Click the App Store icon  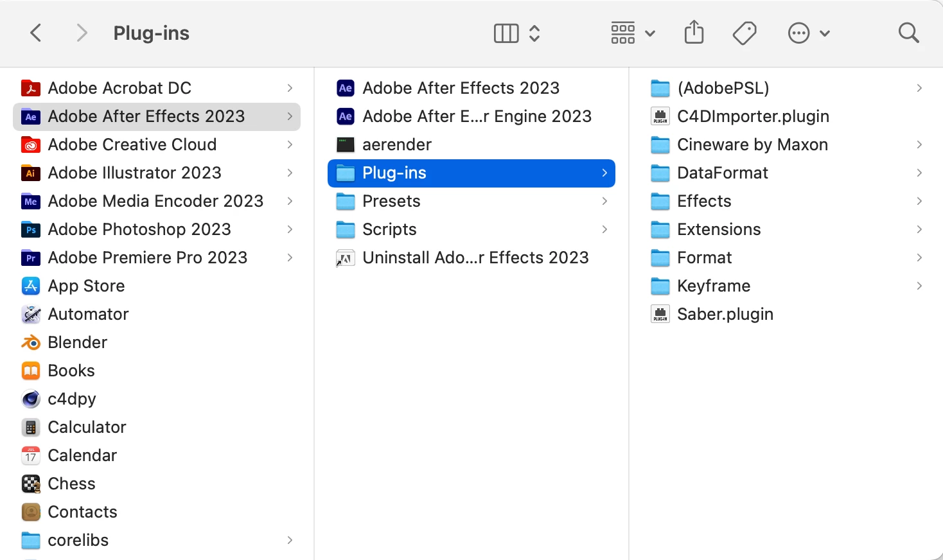click(x=31, y=286)
